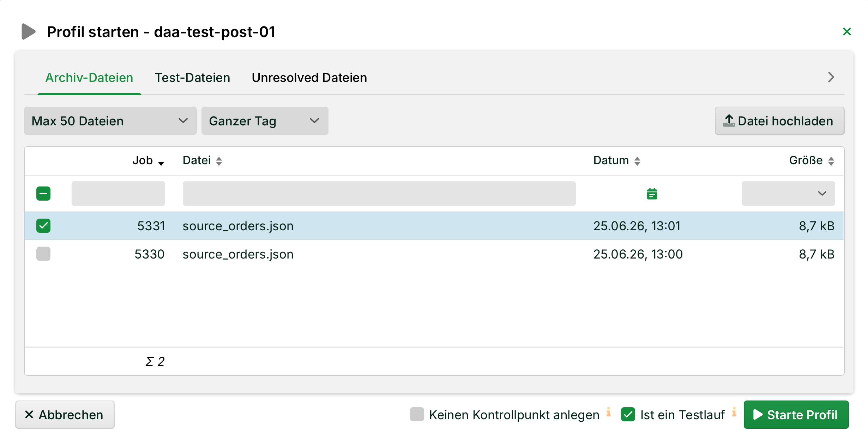The height and width of the screenshot is (445, 868).
Task: Select job number 5331 cell
Action: 151,226
